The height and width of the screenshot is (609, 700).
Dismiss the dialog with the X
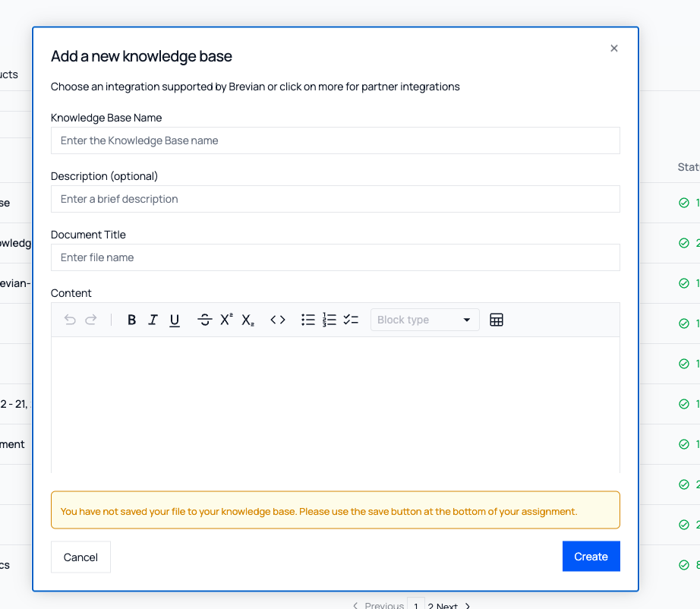point(613,48)
